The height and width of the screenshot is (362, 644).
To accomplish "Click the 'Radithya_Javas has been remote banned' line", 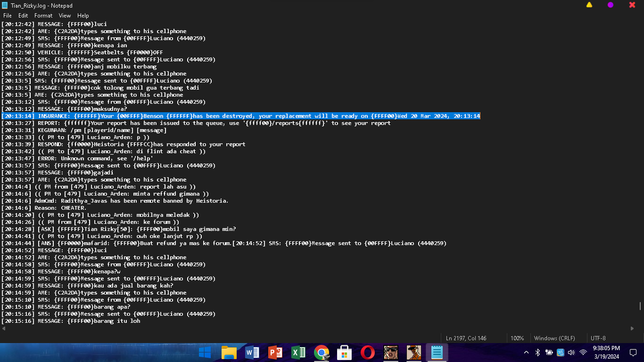I will tap(115, 201).
